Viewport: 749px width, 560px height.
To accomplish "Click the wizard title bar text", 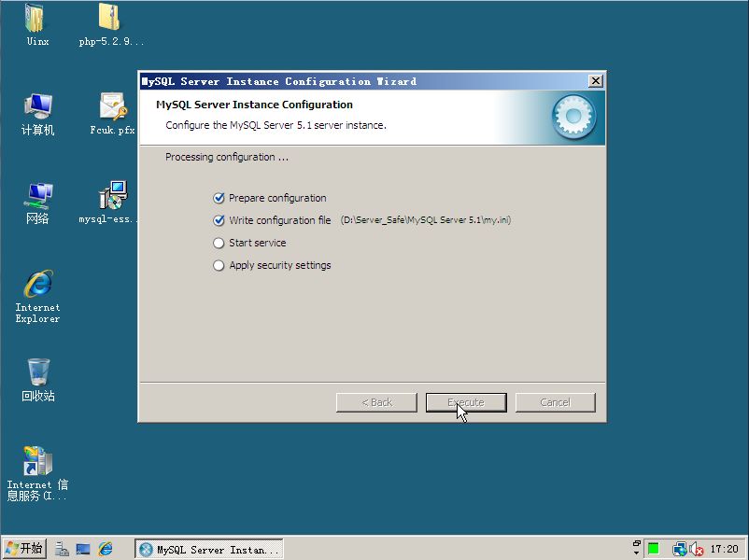I will pos(279,81).
